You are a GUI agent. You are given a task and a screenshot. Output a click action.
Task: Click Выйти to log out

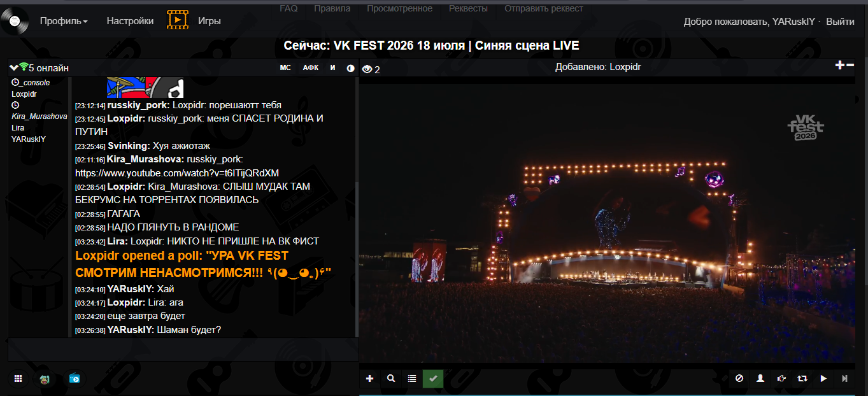click(x=840, y=22)
